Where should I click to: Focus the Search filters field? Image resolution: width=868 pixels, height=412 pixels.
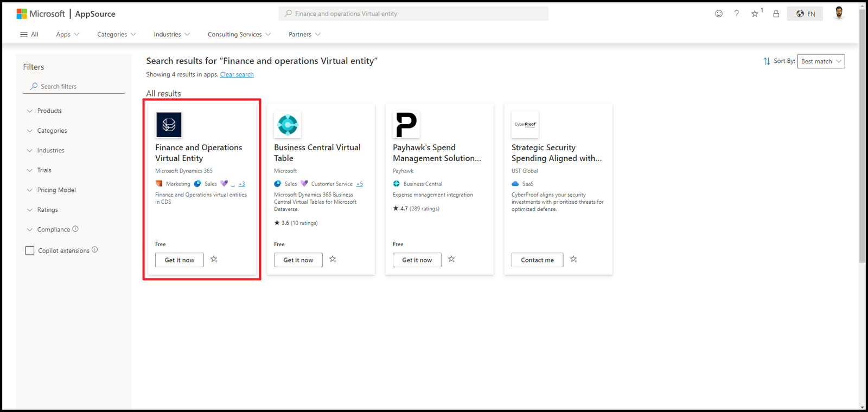coord(74,86)
